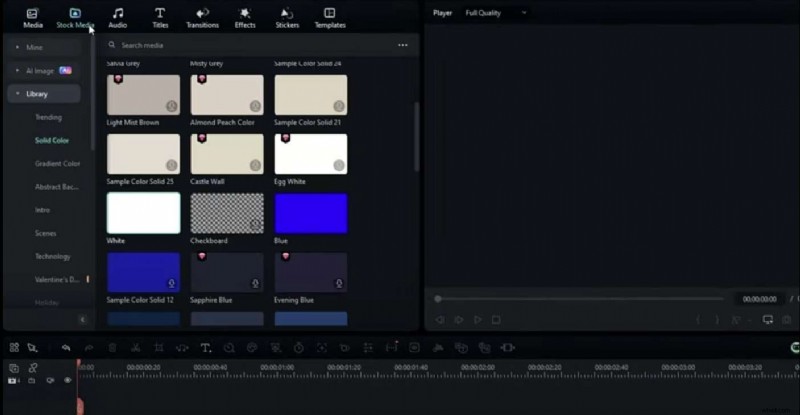This screenshot has height=415, width=800.
Task: Open the Audio tab
Action: (117, 17)
